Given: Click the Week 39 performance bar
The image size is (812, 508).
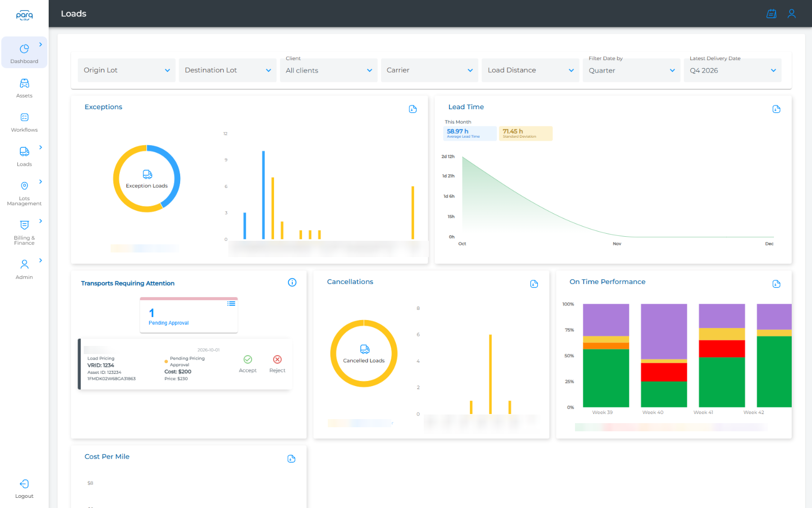Looking at the screenshot, I should coord(606,356).
